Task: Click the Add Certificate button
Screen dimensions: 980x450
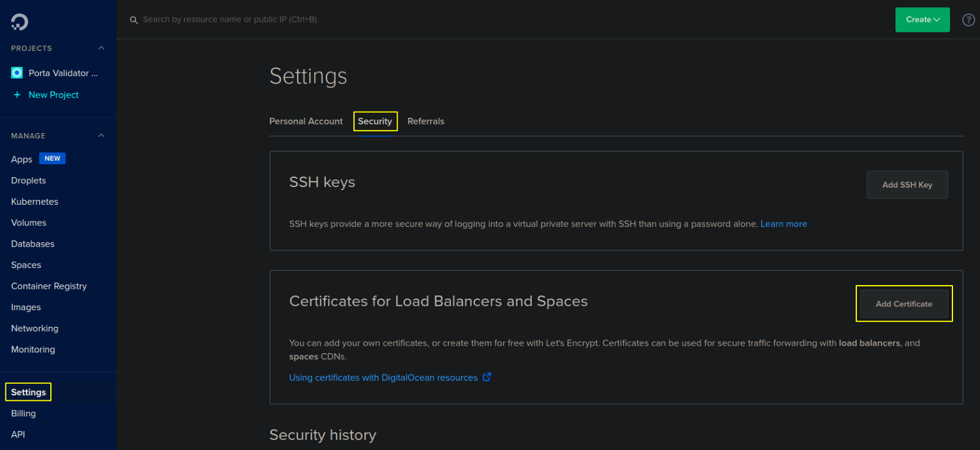Action: (x=904, y=303)
